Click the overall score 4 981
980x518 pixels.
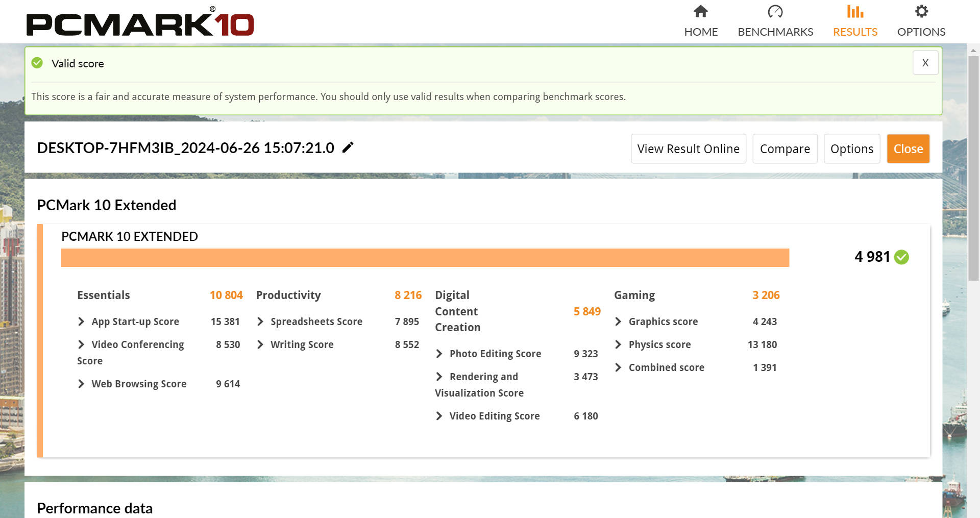(872, 257)
